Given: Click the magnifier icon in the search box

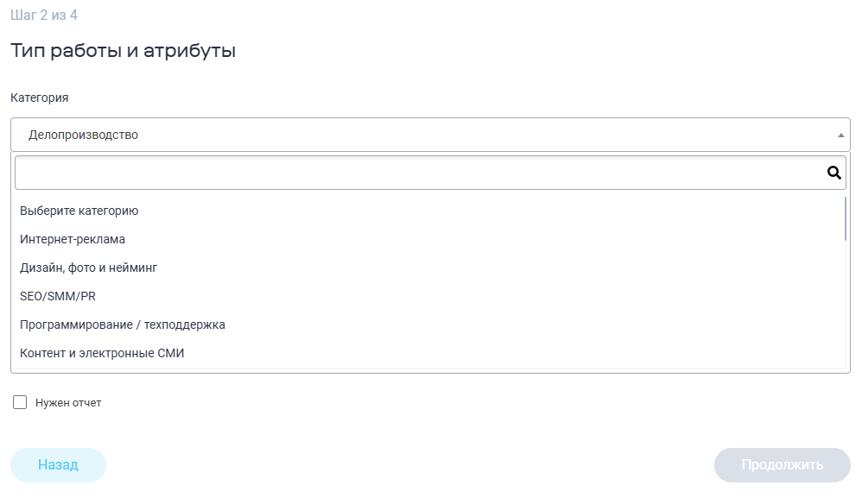Looking at the screenshot, I should click(x=834, y=173).
